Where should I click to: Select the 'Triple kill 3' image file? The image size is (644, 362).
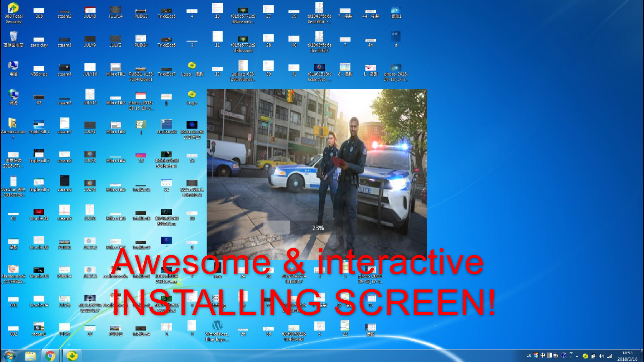(39, 185)
